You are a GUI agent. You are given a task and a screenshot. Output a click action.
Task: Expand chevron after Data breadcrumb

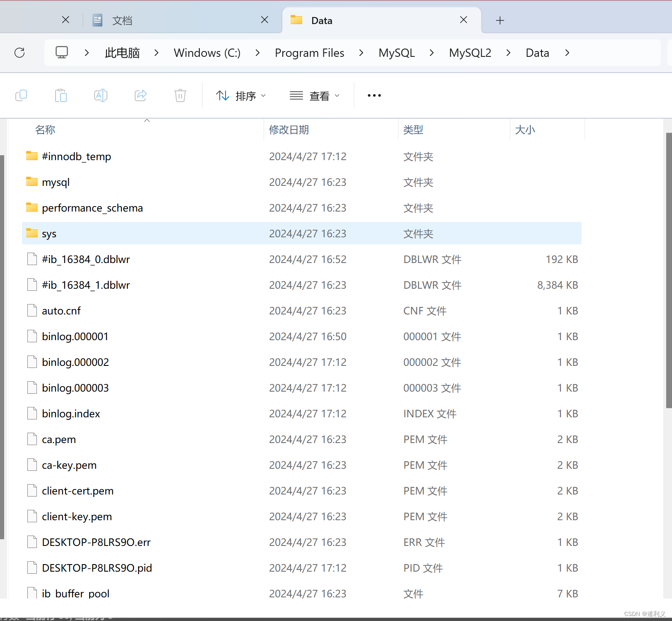tap(567, 53)
